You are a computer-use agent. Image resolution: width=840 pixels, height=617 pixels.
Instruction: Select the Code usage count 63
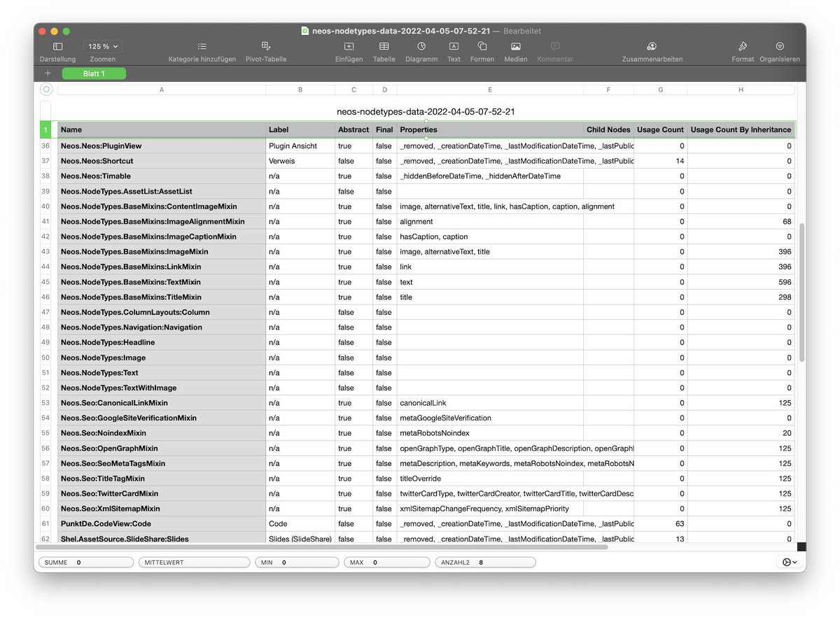pos(661,523)
